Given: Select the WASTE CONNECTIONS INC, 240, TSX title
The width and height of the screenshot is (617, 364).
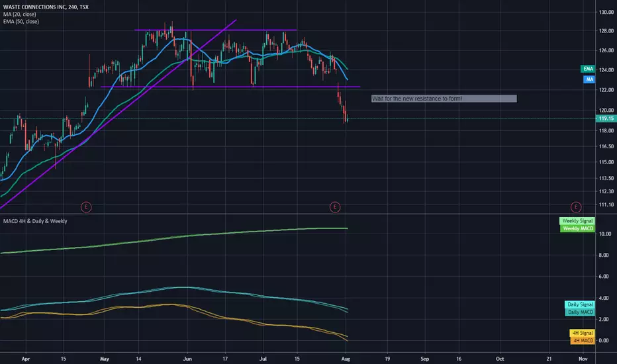Looking at the screenshot, I should 46,7.
